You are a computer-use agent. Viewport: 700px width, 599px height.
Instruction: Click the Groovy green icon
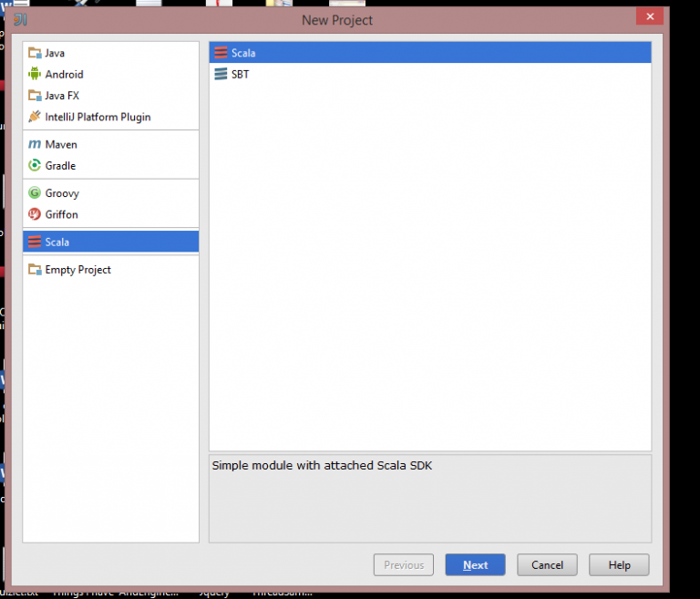[35, 193]
